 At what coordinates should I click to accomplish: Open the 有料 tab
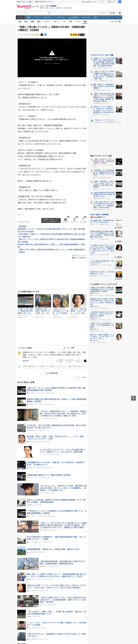click(95, 17)
